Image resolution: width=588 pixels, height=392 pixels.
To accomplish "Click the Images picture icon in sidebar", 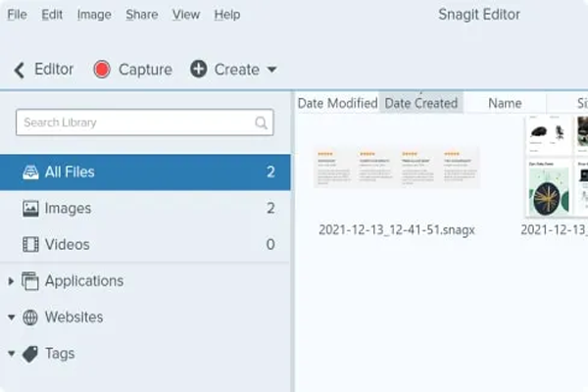I will [30, 209].
